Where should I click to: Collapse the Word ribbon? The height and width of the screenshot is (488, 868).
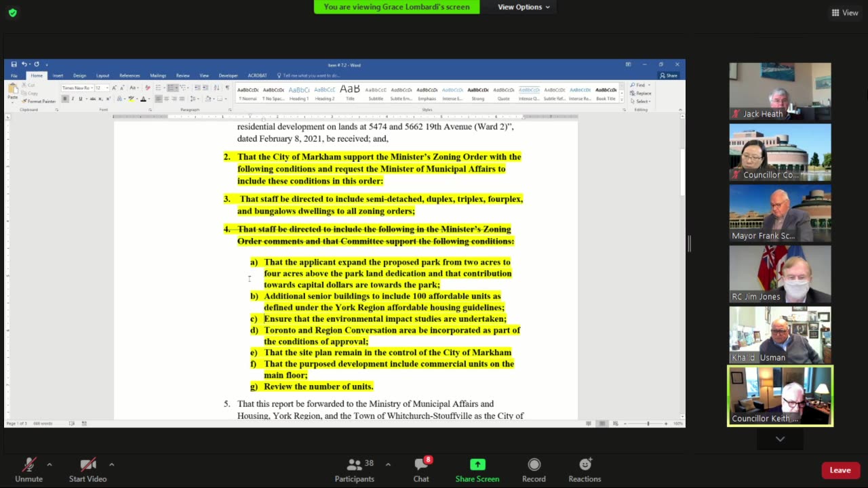point(680,109)
